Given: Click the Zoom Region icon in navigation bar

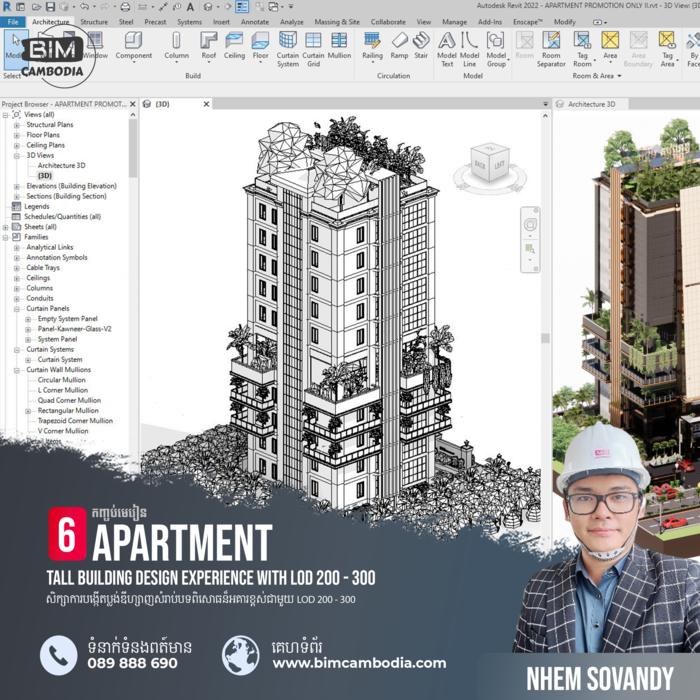Looking at the screenshot, I should 530,249.
